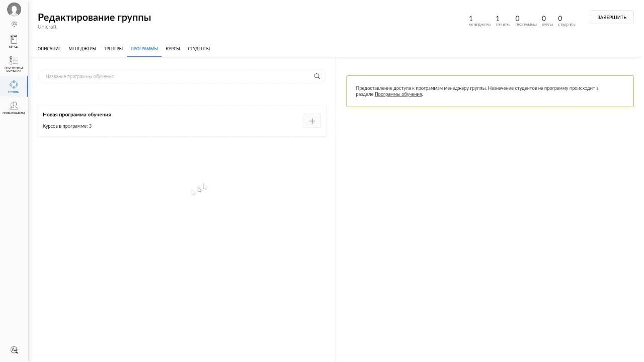
Task: Switch to the Тренеры tab
Action: 113,49
